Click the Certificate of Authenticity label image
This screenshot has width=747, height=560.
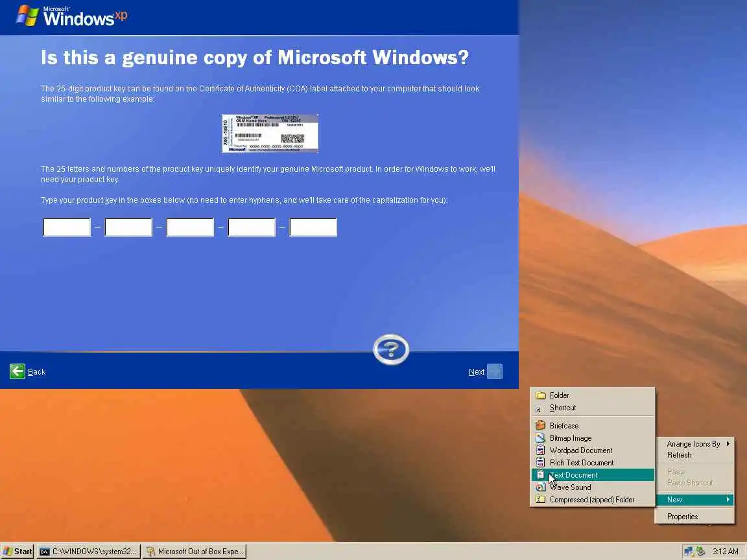[x=270, y=134]
